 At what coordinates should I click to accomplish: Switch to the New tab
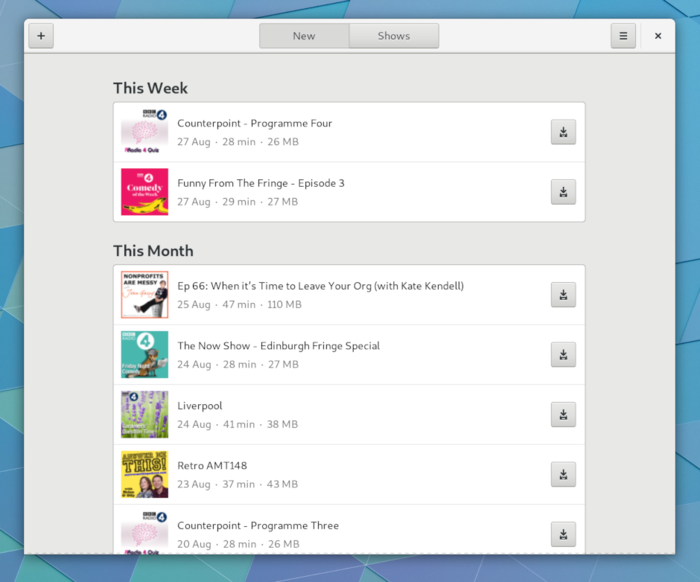[304, 36]
